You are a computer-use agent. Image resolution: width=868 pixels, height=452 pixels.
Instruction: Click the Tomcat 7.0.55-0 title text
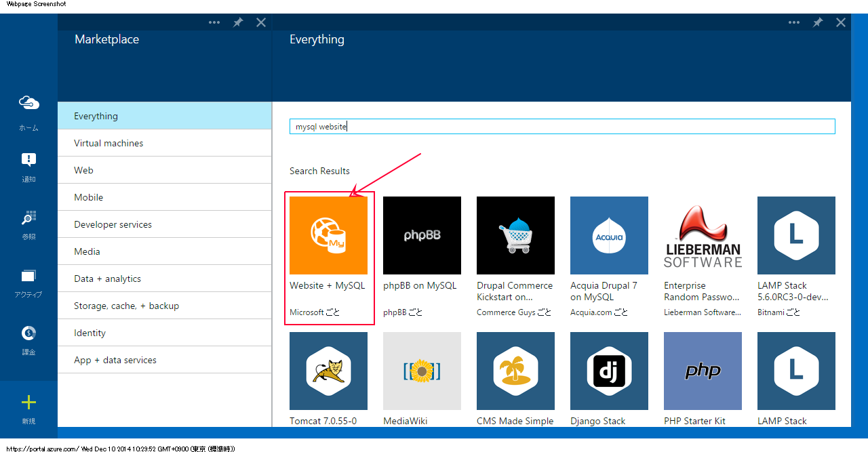323,421
